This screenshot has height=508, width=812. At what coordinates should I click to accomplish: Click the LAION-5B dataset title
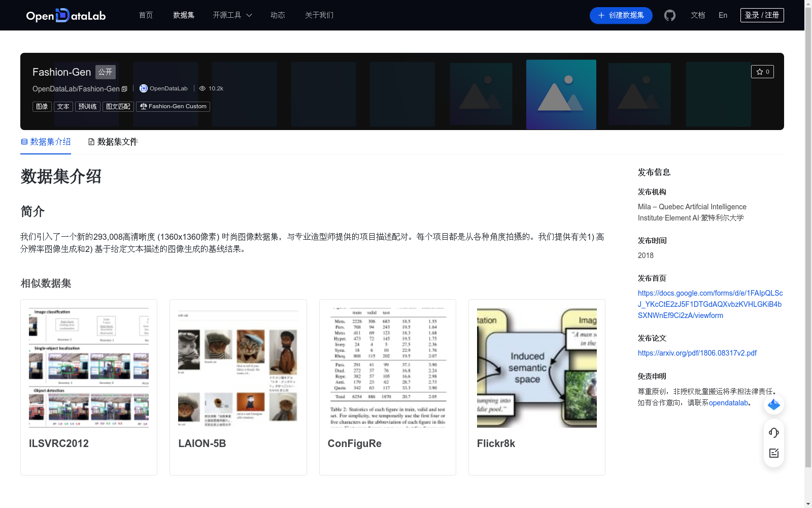pyautogui.click(x=202, y=443)
